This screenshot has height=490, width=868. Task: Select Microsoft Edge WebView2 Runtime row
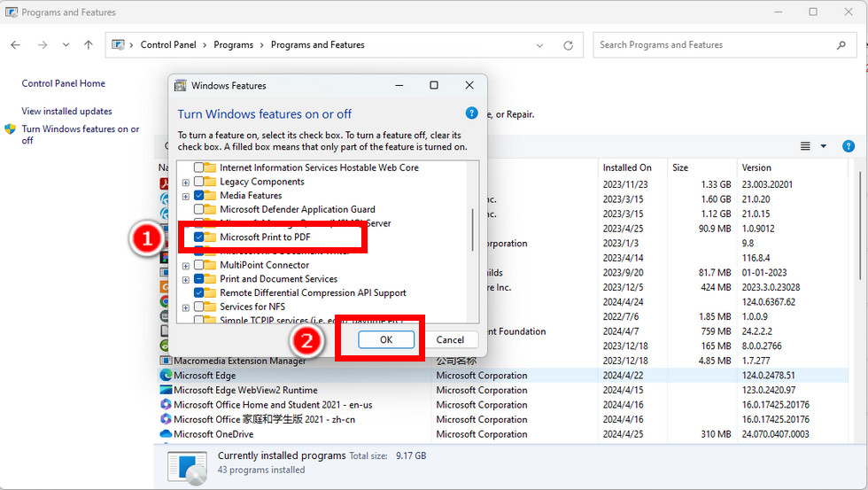tap(503, 390)
